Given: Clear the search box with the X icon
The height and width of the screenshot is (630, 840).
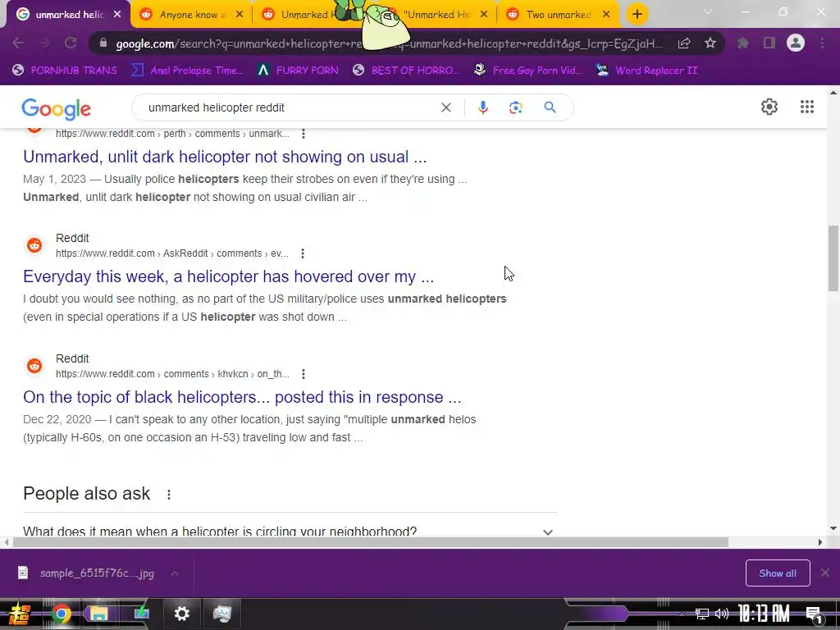Looking at the screenshot, I should [x=445, y=107].
